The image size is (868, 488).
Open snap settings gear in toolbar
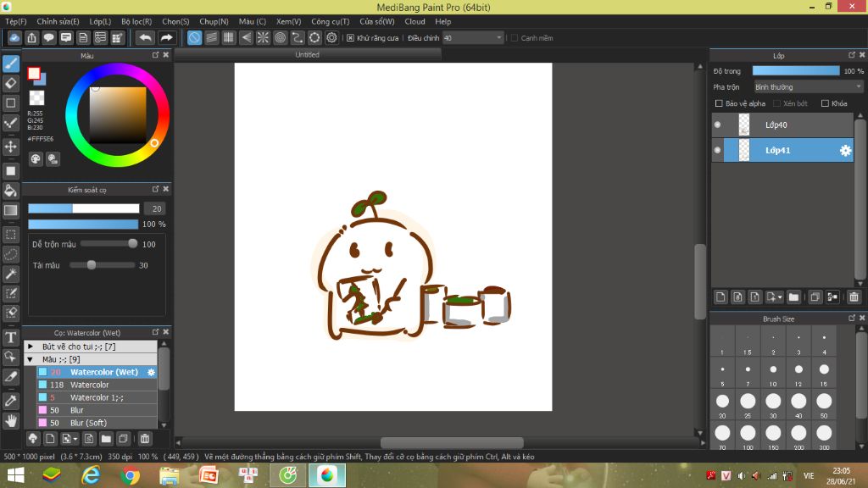[x=331, y=37]
